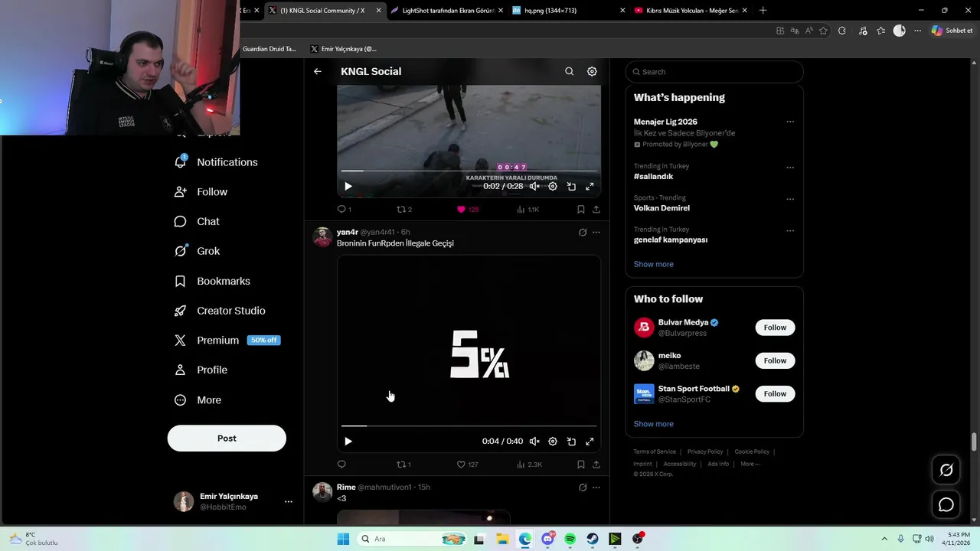Enable picture-in-picture on 0:40 video
The width and height of the screenshot is (980, 551).
pyautogui.click(x=571, y=441)
